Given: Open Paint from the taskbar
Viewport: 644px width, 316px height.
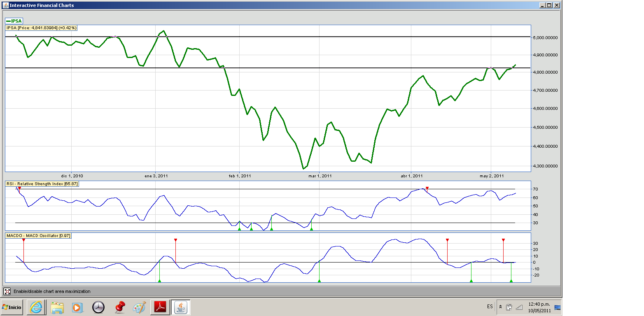Looking at the screenshot, I should point(140,307).
